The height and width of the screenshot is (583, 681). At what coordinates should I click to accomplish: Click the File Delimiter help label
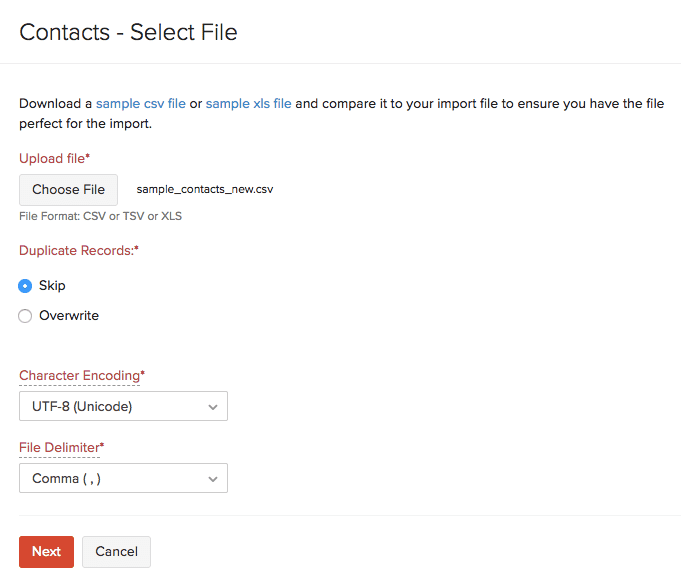[x=59, y=447]
